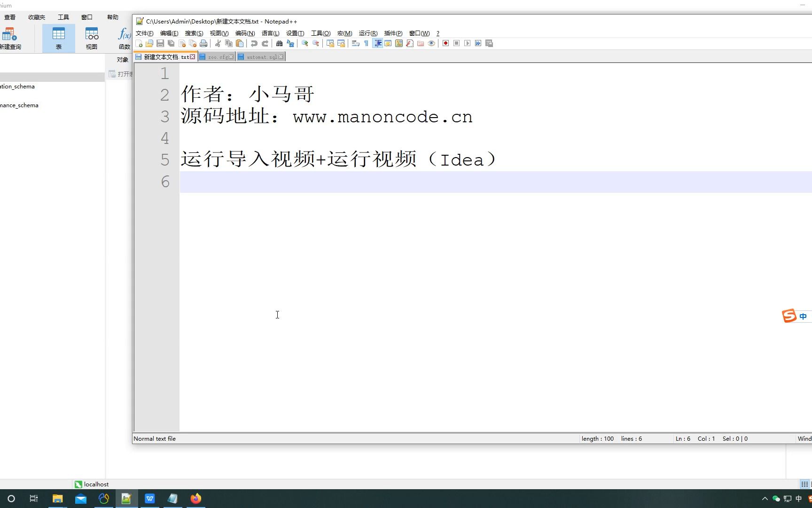The width and height of the screenshot is (812, 508).
Task: Click the Open file toolbar icon
Action: coord(149,43)
